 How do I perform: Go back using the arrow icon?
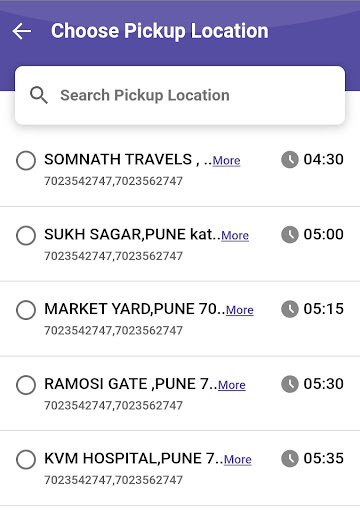[22, 31]
